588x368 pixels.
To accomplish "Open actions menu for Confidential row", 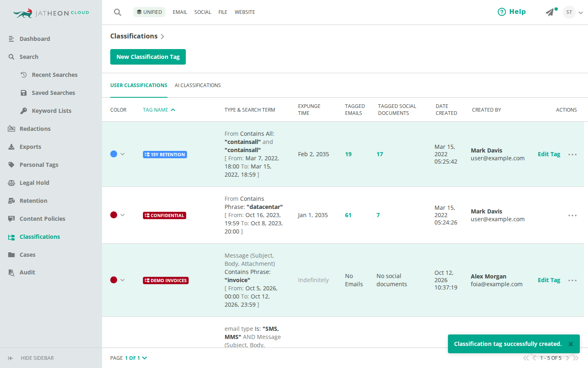I will point(572,215).
